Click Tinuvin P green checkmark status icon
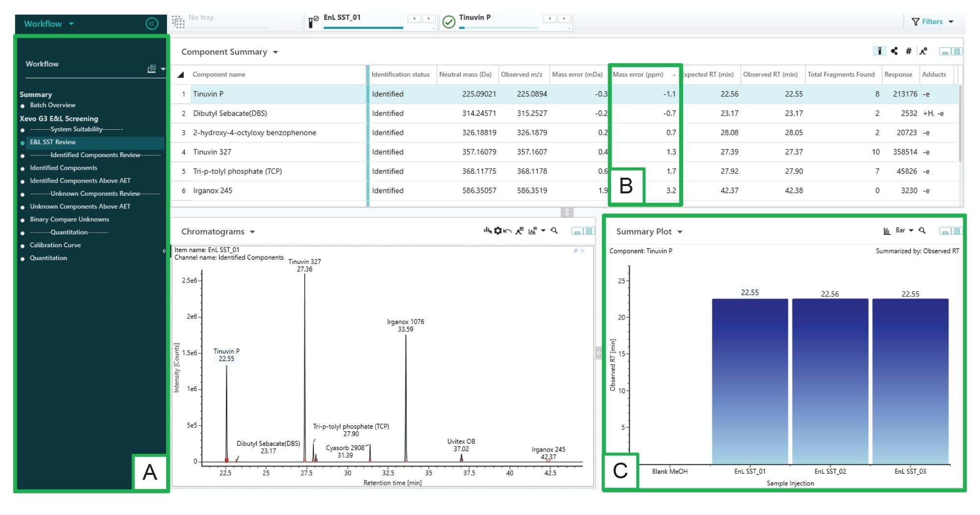This screenshot has width=980, height=515. (x=449, y=22)
